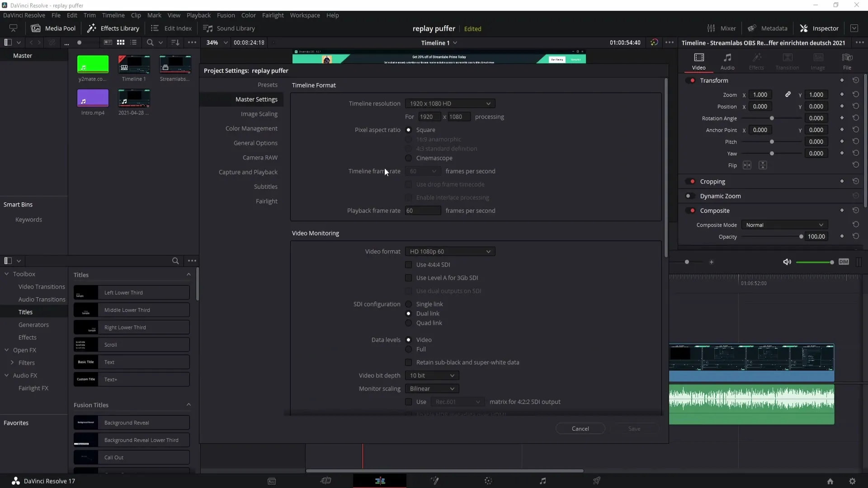Click the Color page icon in toolbar
868x488 pixels.
[x=489, y=481]
